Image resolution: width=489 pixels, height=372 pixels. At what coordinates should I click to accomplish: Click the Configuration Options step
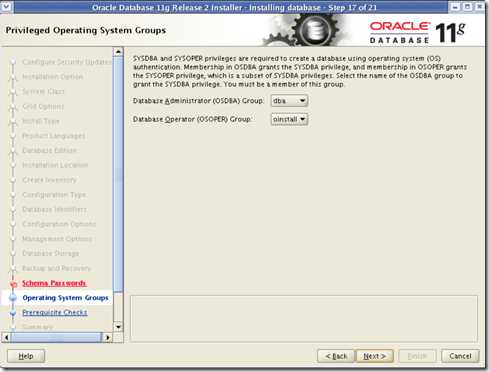[59, 224]
